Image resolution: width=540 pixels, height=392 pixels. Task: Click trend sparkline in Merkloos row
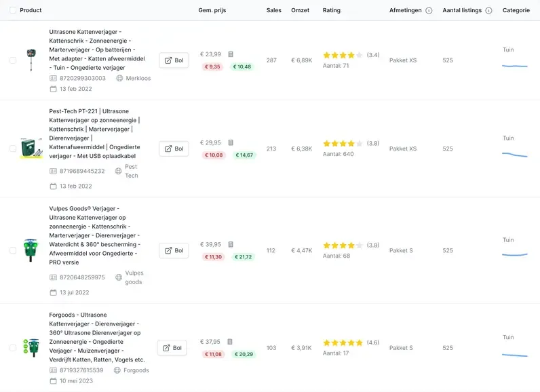(515, 66)
